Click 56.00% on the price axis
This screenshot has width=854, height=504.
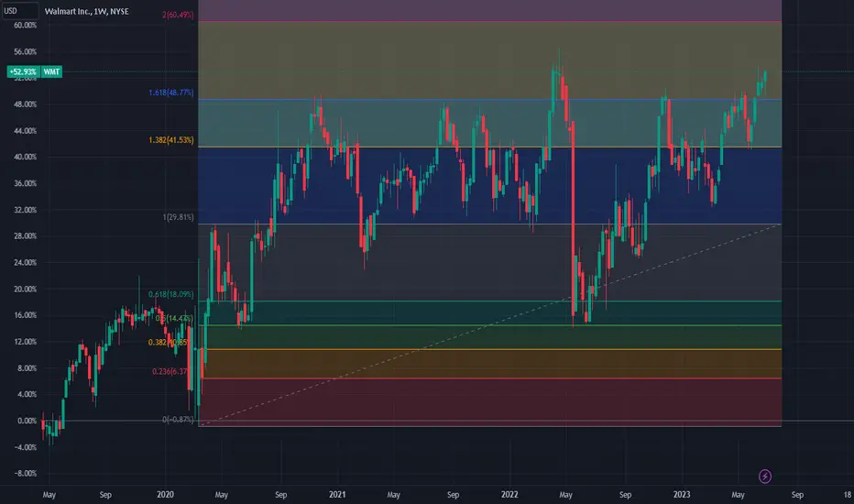[x=25, y=51]
